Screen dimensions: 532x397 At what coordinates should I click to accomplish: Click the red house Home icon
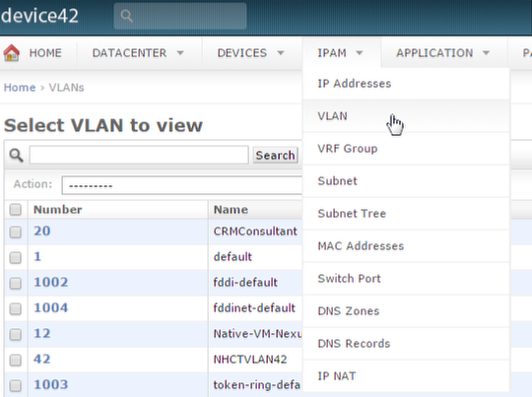tap(12, 52)
